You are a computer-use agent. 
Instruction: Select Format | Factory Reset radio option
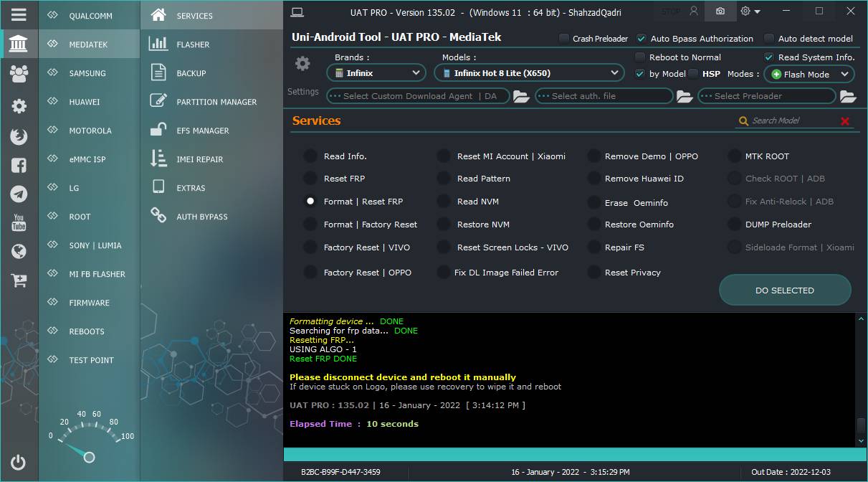(x=310, y=225)
